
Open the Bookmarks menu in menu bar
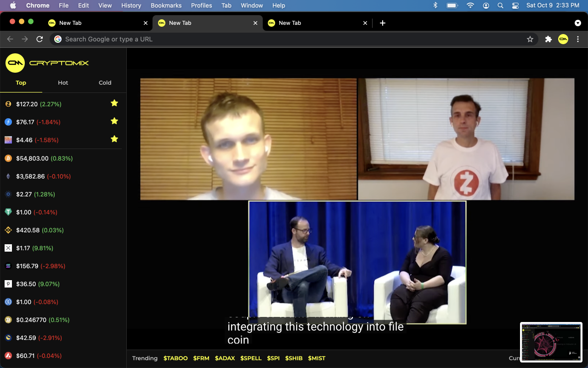click(166, 6)
